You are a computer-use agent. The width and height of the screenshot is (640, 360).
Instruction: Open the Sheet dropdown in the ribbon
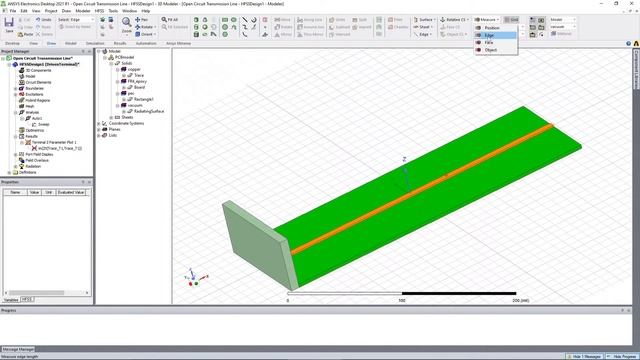pos(423,27)
